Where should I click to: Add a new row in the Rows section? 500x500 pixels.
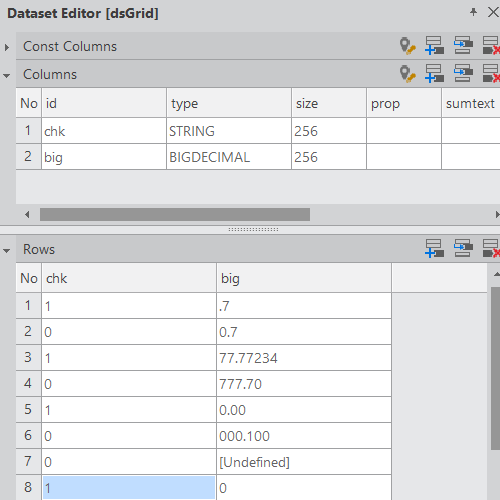434,249
